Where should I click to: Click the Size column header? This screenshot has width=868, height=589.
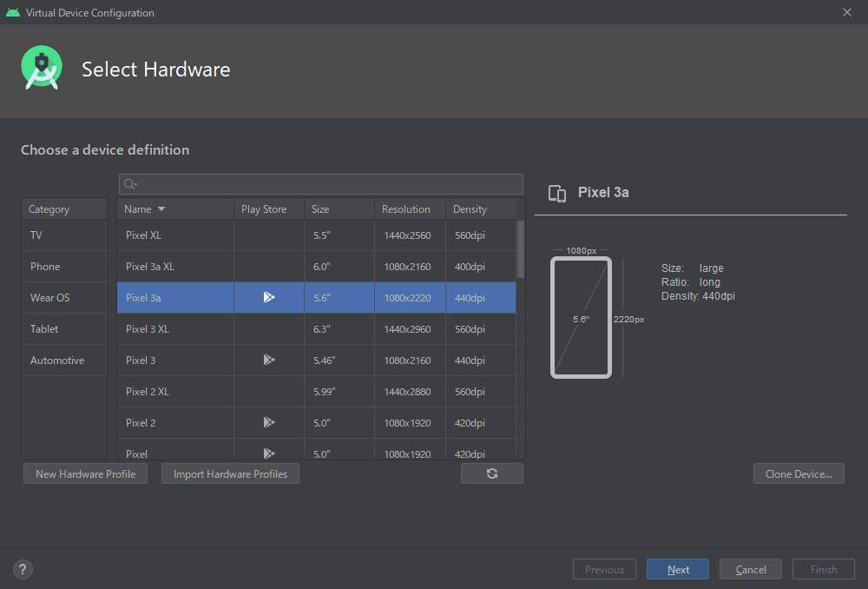339,208
